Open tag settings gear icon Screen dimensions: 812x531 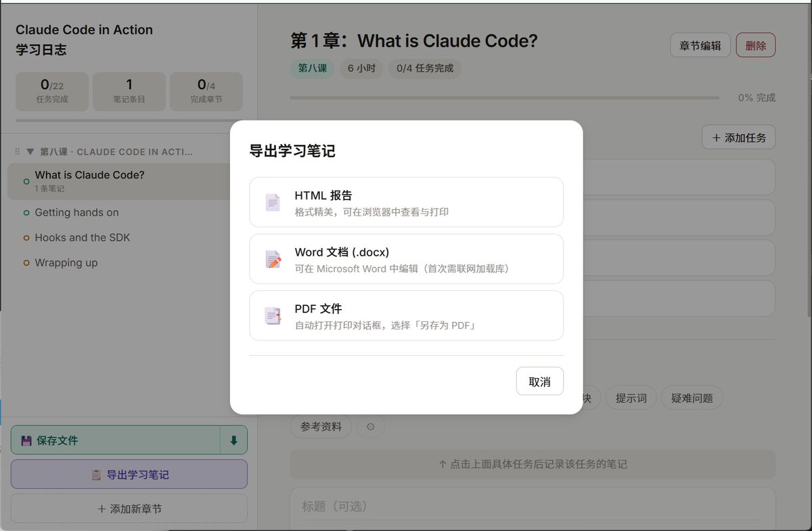click(x=371, y=427)
